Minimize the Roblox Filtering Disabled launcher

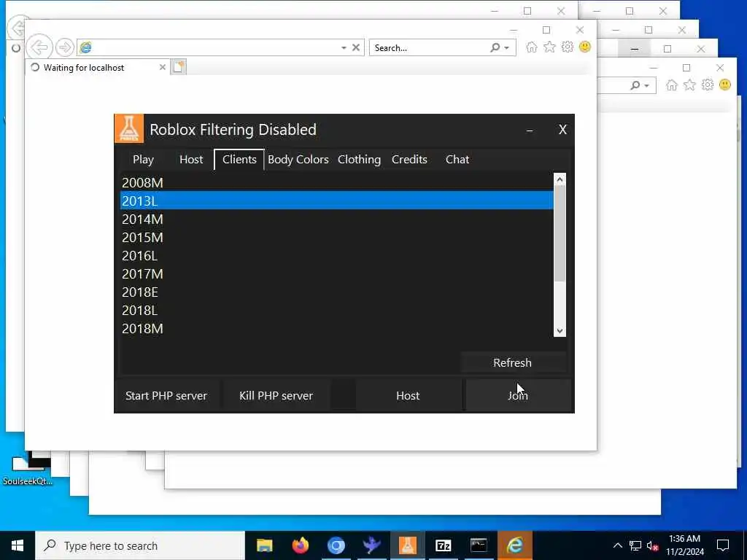[530, 130]
